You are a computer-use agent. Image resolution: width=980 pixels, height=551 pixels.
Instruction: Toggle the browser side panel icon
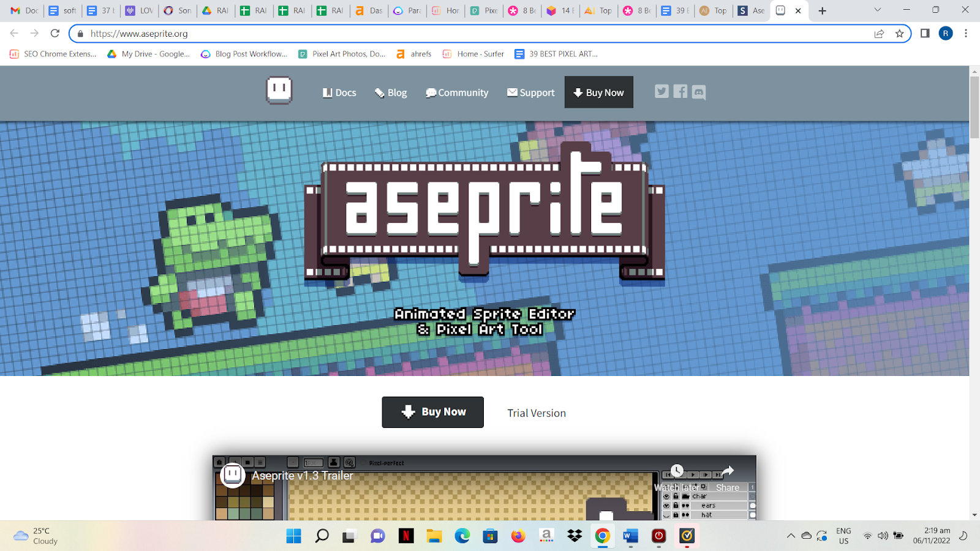925,34
